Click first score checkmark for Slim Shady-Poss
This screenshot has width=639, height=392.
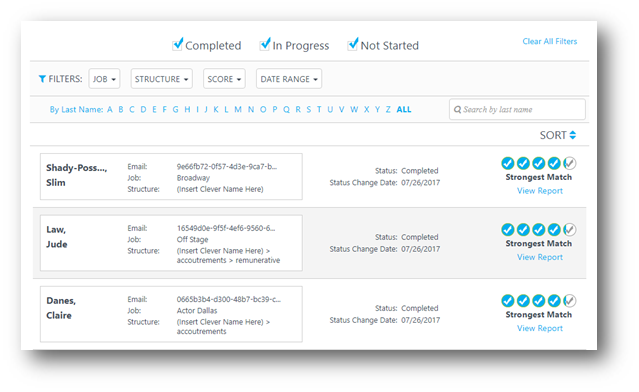pyautogui.click(x=508, y=163)
